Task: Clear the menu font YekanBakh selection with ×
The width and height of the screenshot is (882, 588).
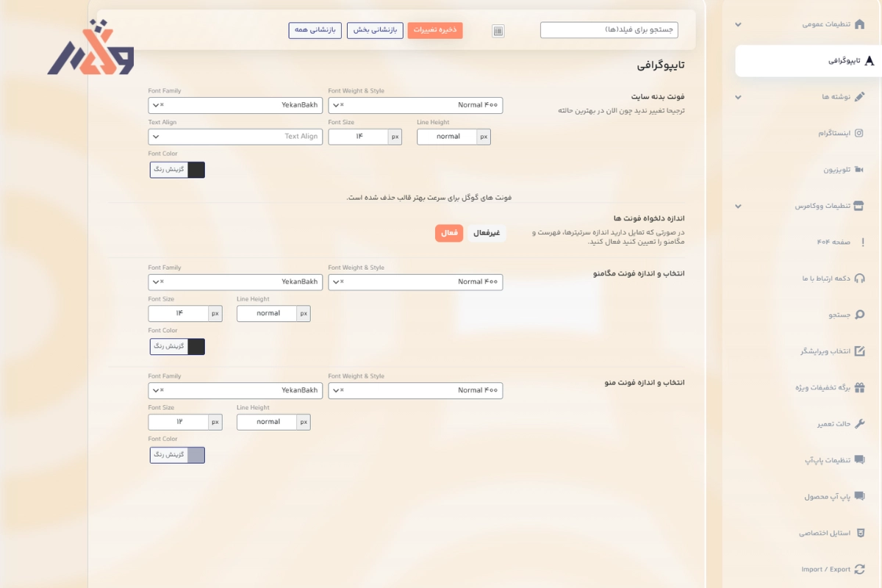Action: point(162,390)
